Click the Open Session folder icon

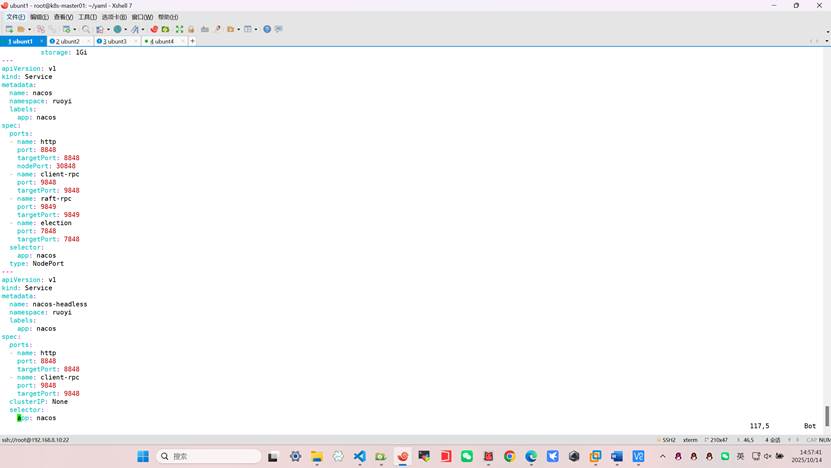21,29
